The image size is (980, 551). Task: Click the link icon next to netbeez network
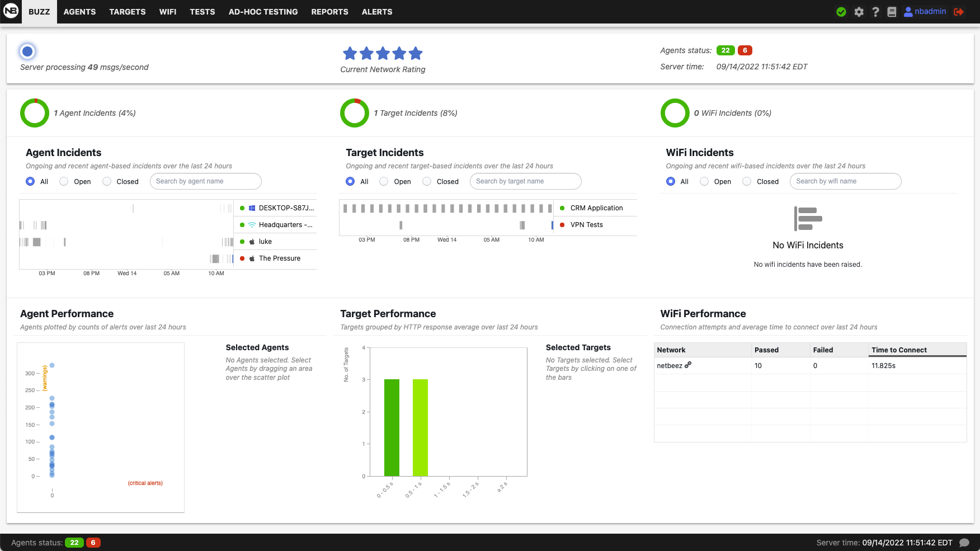[x=689, y=365]
